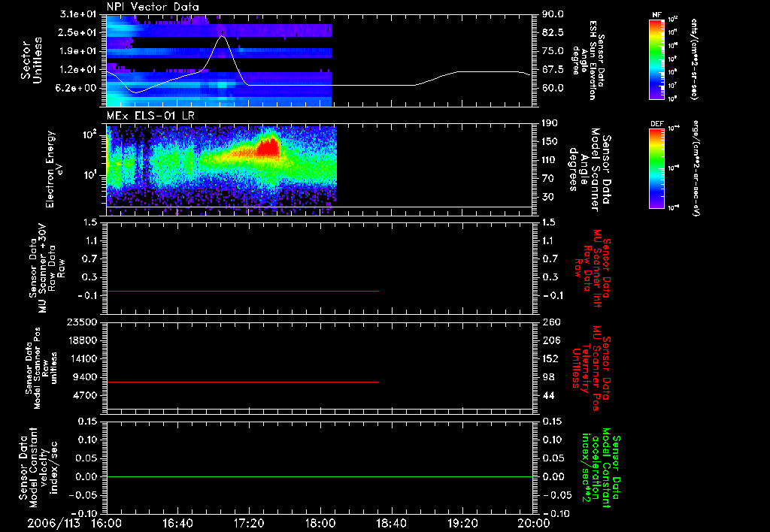Click the red 'MU Scanner Int Raw Data' axis title
Screen dimensions: 770x532
pos(591,268)
